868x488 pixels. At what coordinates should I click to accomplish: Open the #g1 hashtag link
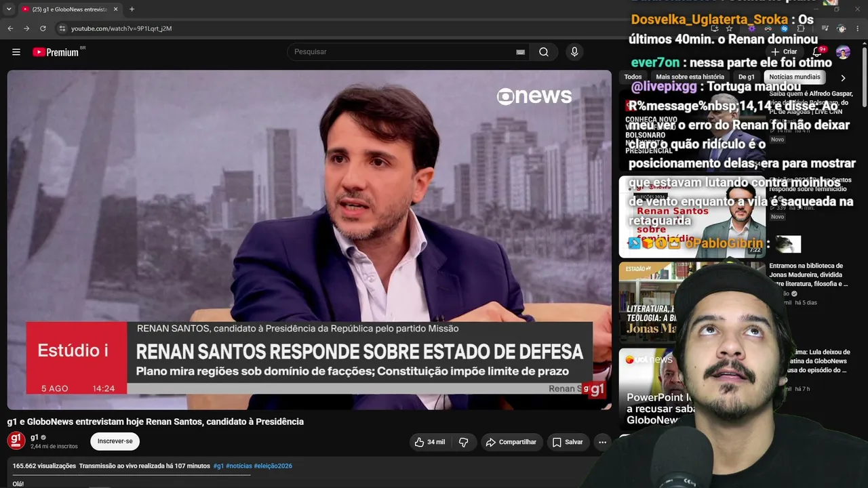tap(218, 466)
